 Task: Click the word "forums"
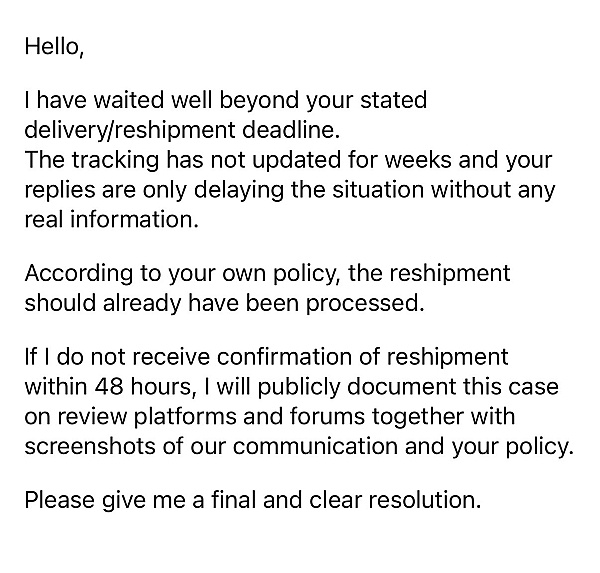click(x=327, y=417)
